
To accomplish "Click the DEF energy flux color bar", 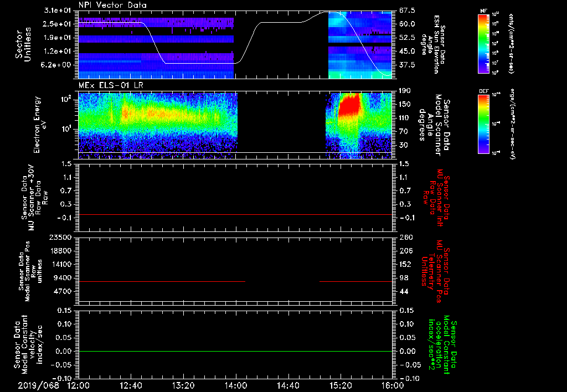I will [484, 124].
